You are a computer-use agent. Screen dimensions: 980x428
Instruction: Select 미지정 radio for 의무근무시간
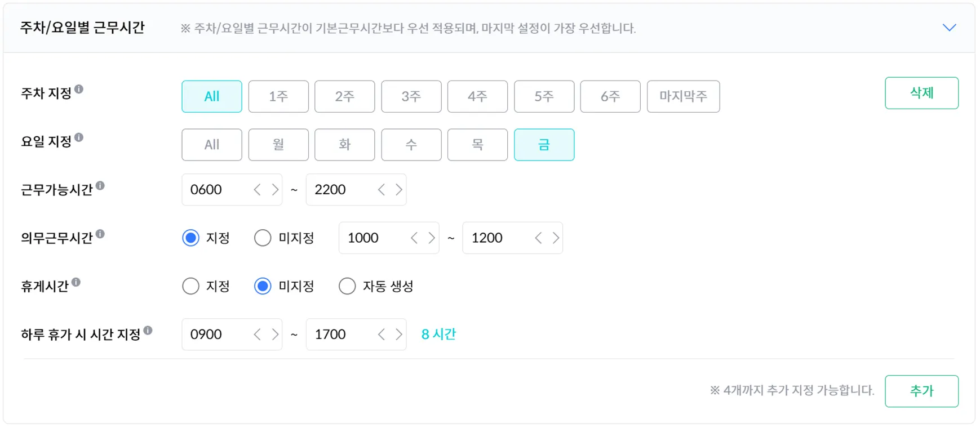point(263,238)
